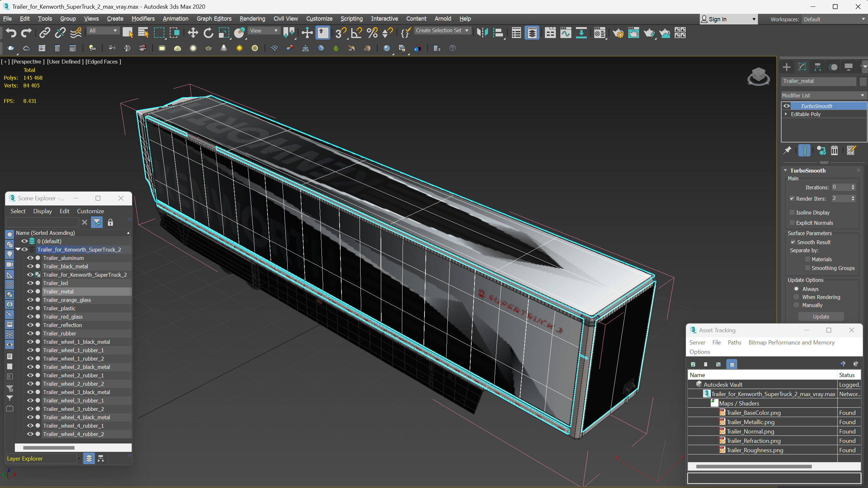
Task: Click the Redo icon in main toolbar
Action: tap(26, 33)
